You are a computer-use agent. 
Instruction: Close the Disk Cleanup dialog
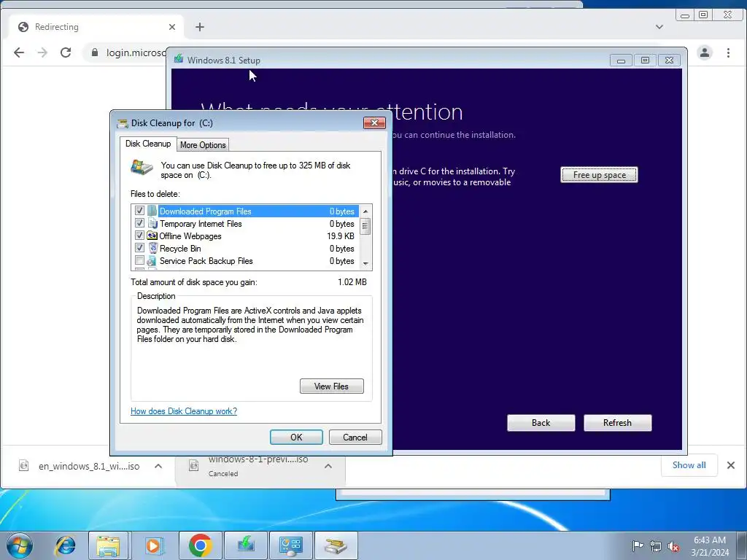point(374,122)
